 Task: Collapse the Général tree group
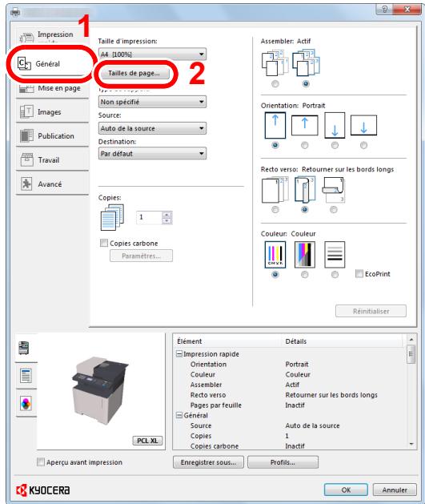179,415
